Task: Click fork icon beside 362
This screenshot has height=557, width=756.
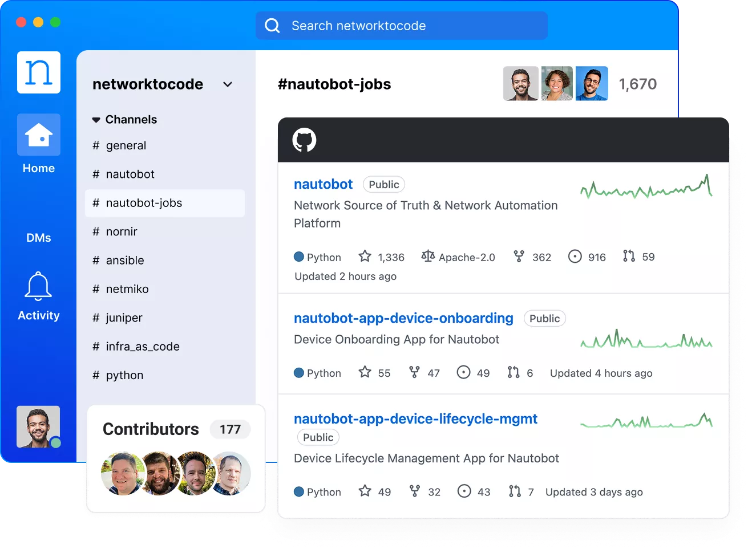Action: (x=519, y=257)
